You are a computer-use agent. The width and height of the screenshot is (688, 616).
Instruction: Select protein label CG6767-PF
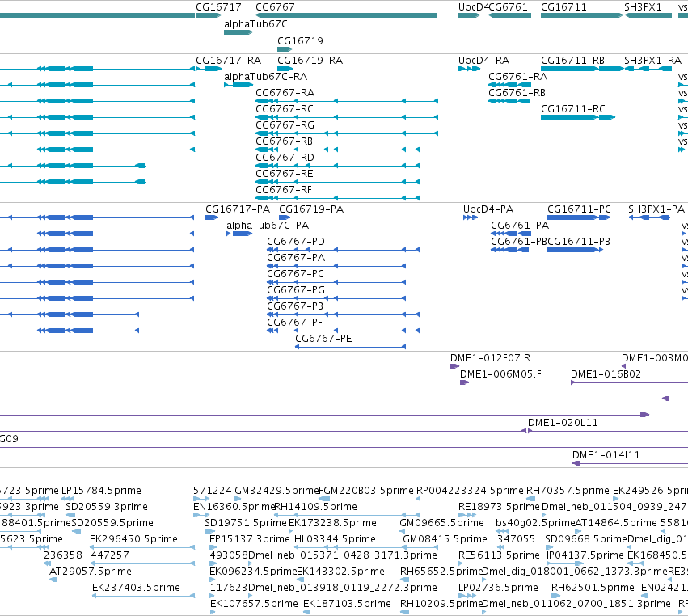click(295, 323)
